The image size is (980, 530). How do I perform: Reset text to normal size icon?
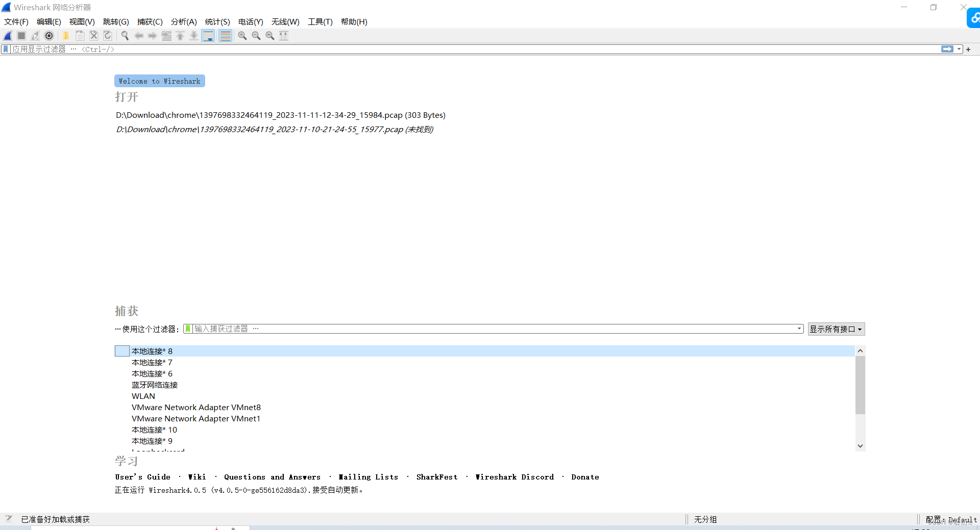pos(270,36)
